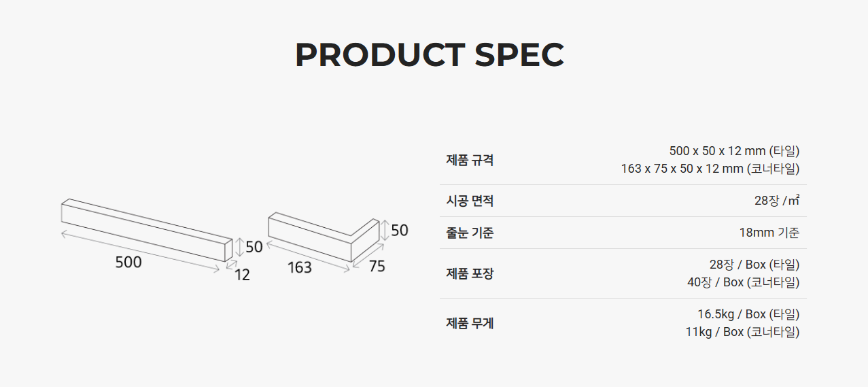Click the 500 length dimension label
This screenshot has width=868, height=387.
tap(128, 263)
